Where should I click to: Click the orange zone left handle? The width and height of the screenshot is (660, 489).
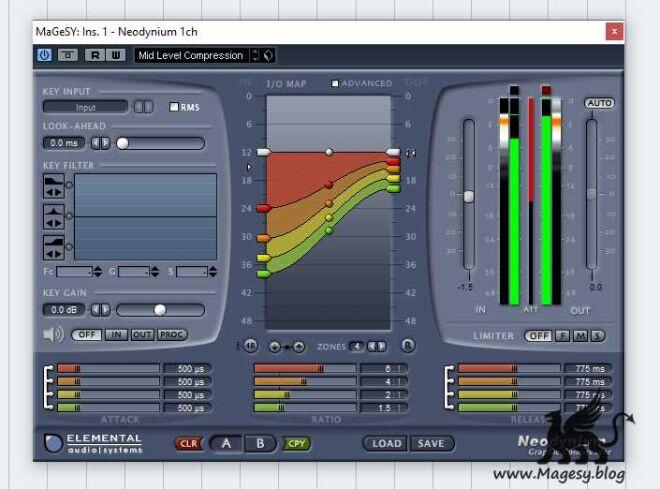click(263, 238)
